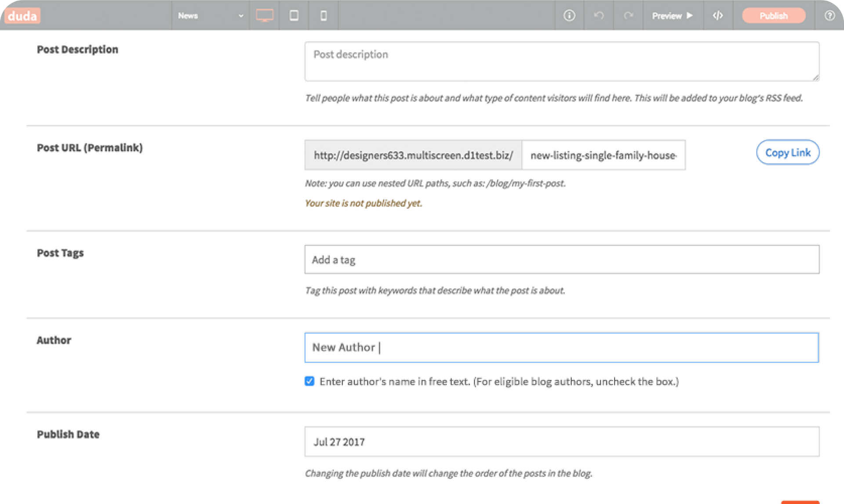Click the Add a tag field
This screenshot has width=844, height=504.
point(562,260)
